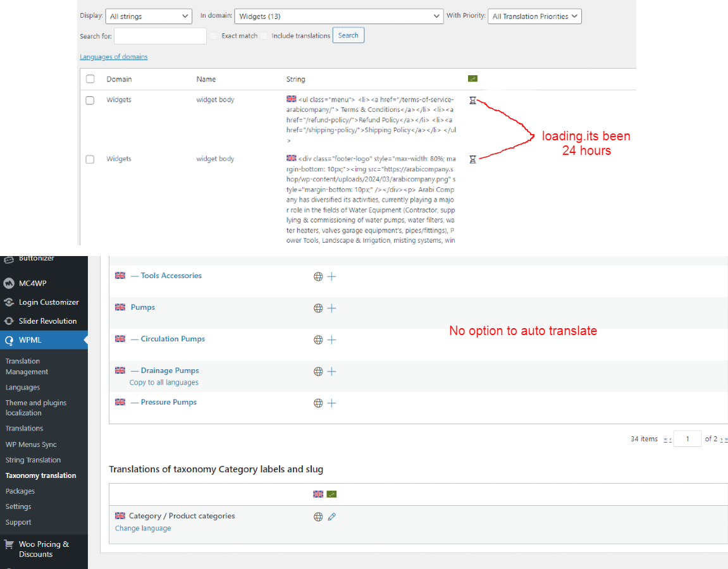Viewport: 728px width, 569px height.
Task: Click hourglass status icon for menu widget string
Action: pos(472,101)
